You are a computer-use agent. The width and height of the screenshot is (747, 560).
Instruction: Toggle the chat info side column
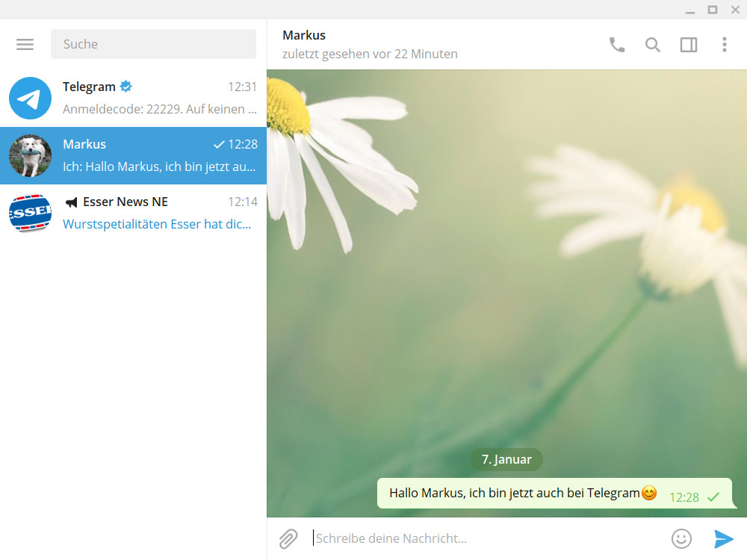[x=688, y=44]
